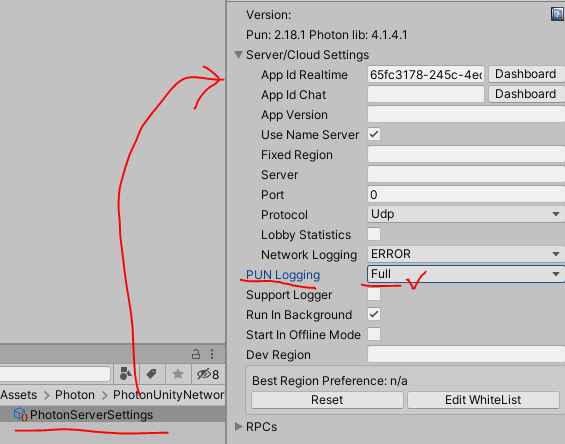Click the App Version input field
The image size is (565, 444).
(x=466, y=114)
